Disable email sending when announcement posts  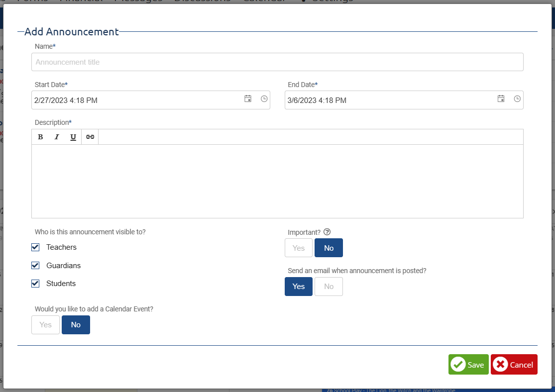329,286
